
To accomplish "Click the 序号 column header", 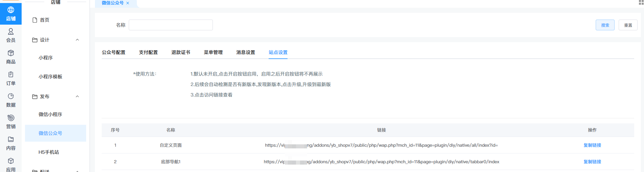I will [115, 130].
